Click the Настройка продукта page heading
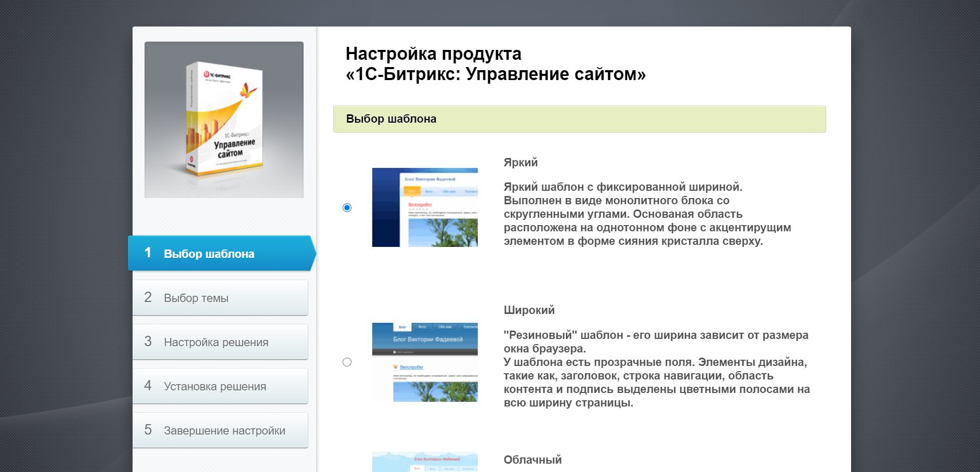 tap(495, 64)
